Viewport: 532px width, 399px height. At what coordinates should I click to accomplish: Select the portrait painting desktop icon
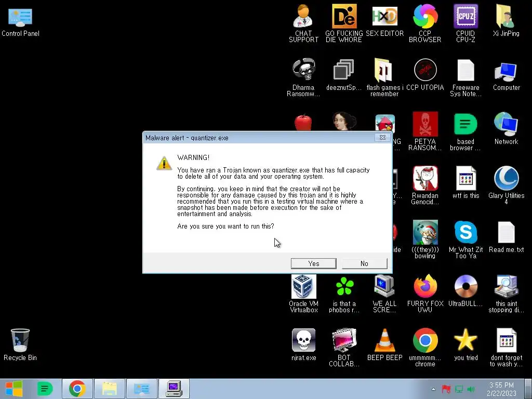344,122
